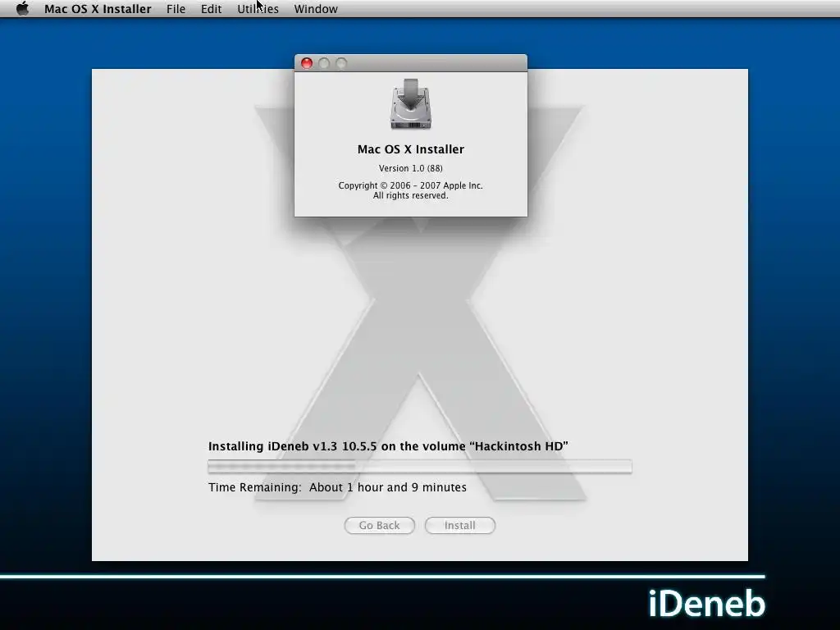The width and height of the screenshot is (840, 630).
Task: Open the Edit menu
Action: [211, 9]
